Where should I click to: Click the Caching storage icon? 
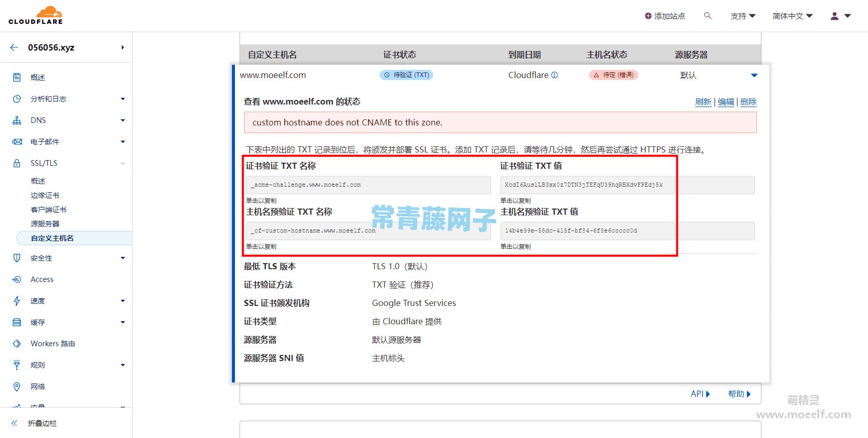[17, 322]
